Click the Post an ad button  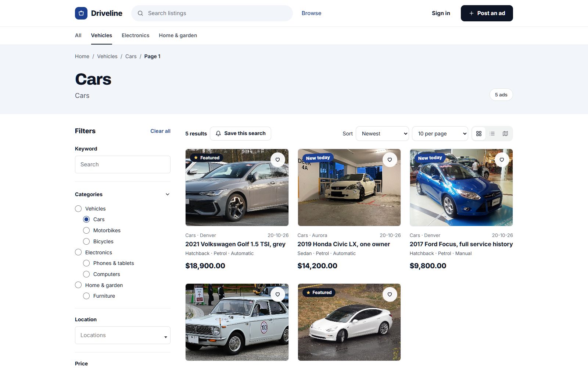point(487,13)
